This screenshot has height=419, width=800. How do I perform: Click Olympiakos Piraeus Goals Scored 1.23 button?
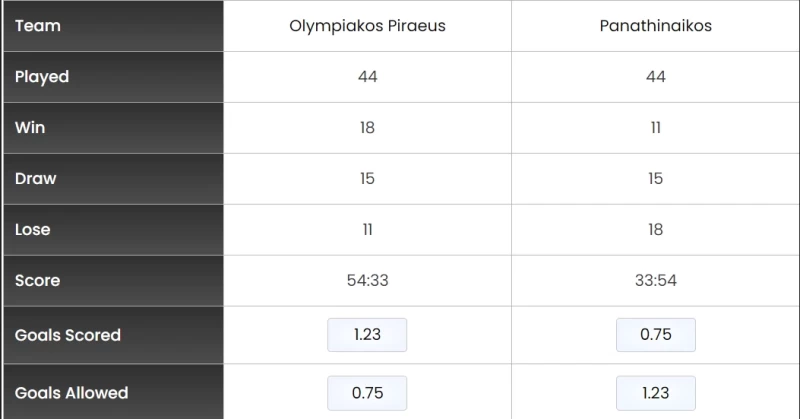tap(367, 335)
